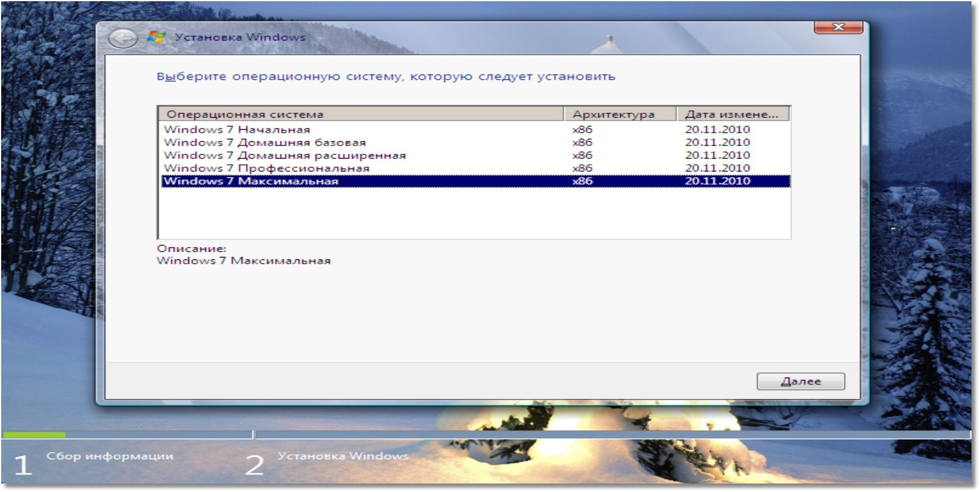This screenshot has height=492, width=980.
Task: Click the round back arrow button
Action: [x=122, y=38]
